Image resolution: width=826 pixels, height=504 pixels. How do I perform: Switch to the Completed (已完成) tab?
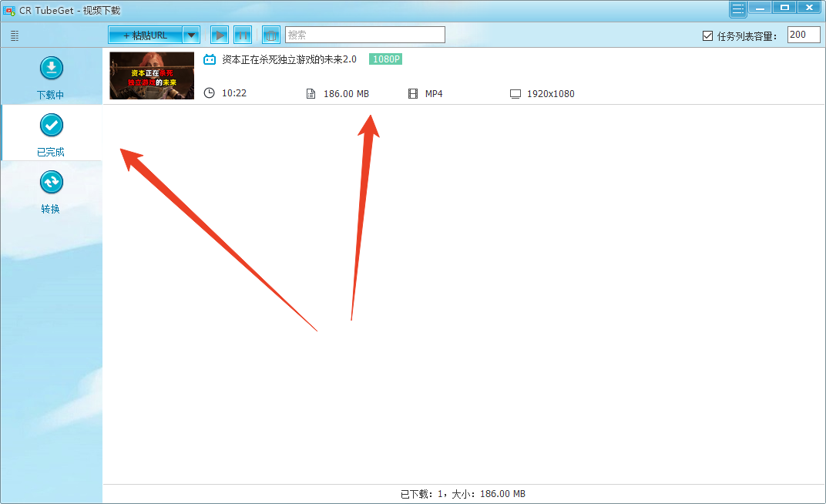tap(51, 133)
